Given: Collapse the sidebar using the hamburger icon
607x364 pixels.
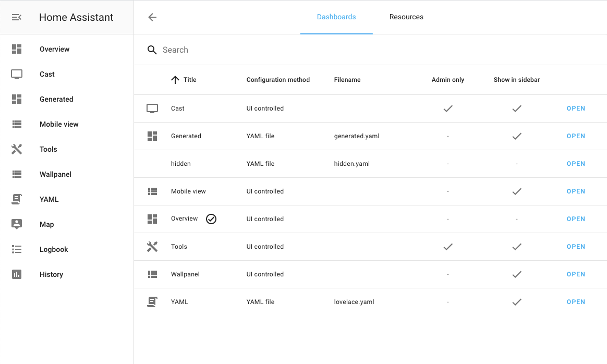Looking at the screenshot, I should pyautogui.click(x=16, y=17).
